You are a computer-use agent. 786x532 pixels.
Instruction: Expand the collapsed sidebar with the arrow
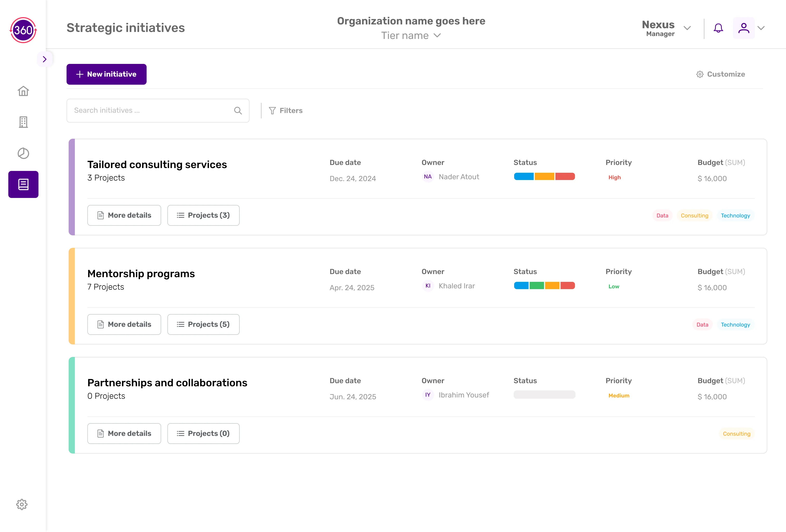tap(45, 59)
